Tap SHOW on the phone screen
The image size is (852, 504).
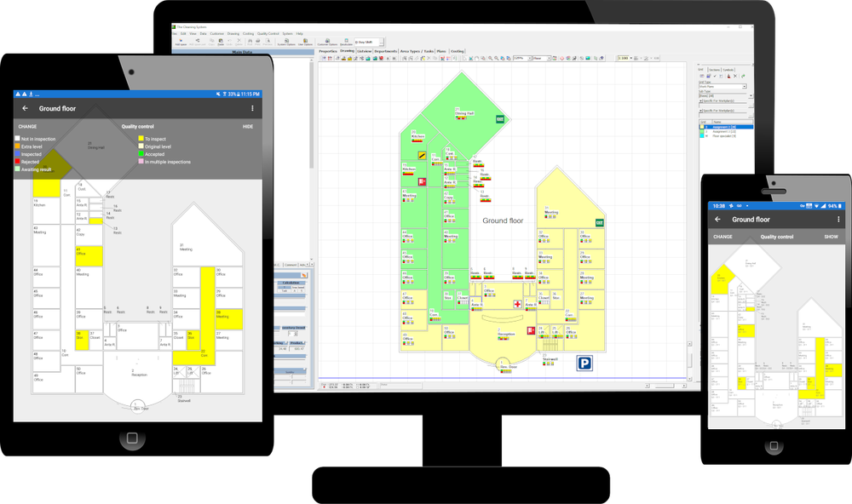(x=832, y=236)
